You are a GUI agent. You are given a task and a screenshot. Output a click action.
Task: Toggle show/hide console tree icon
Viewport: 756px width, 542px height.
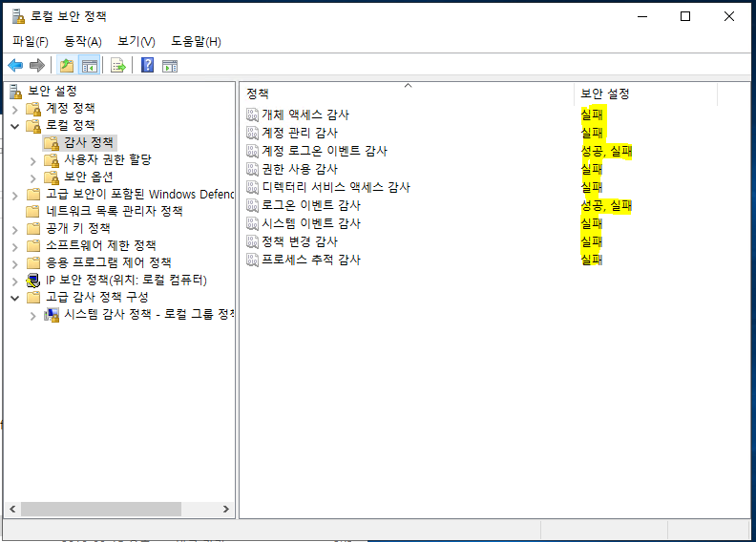(90, 66)
